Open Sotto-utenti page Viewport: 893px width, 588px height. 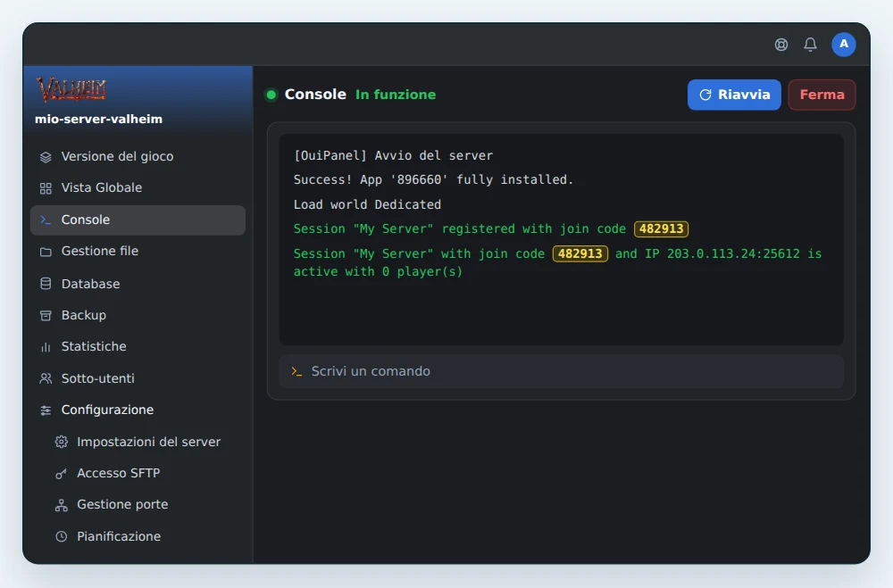[138, 378]
